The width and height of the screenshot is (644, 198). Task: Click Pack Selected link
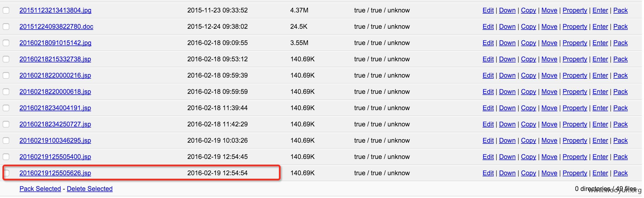click(x=40, y=189)
